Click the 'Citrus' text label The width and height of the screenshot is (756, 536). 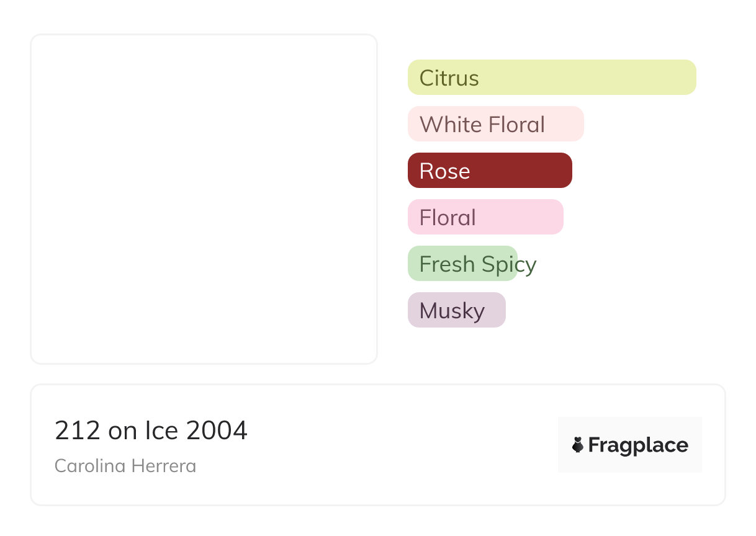click(x=449, y=78)
